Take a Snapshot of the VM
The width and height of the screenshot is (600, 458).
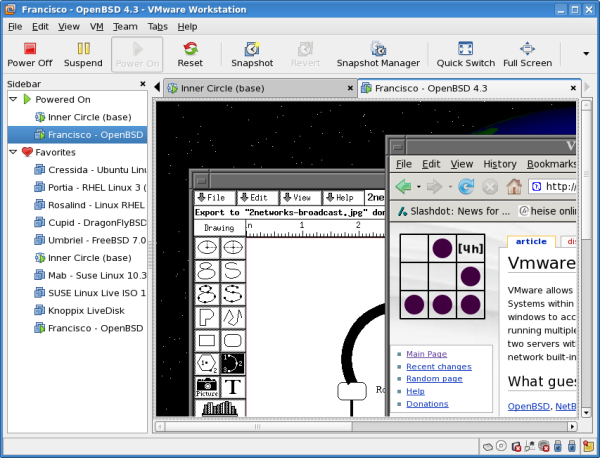(252, 55)
